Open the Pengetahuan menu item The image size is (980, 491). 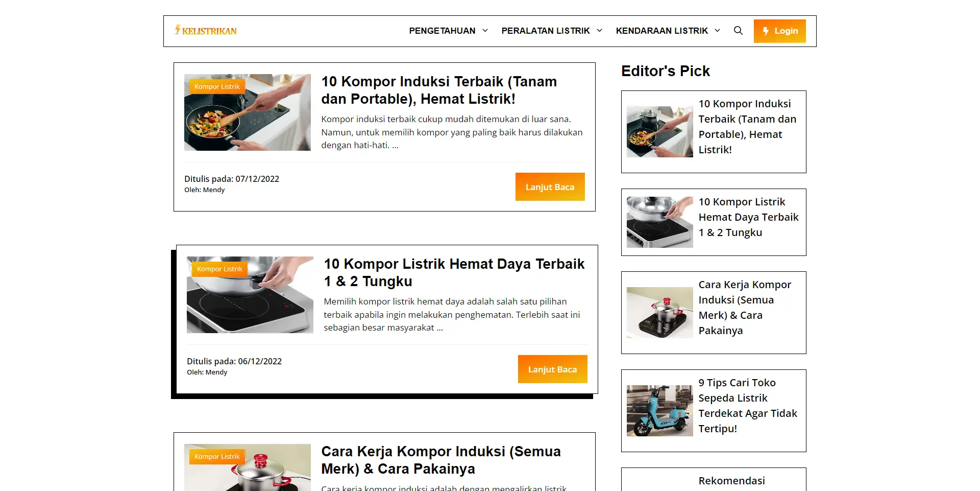(x=442, y=31)
